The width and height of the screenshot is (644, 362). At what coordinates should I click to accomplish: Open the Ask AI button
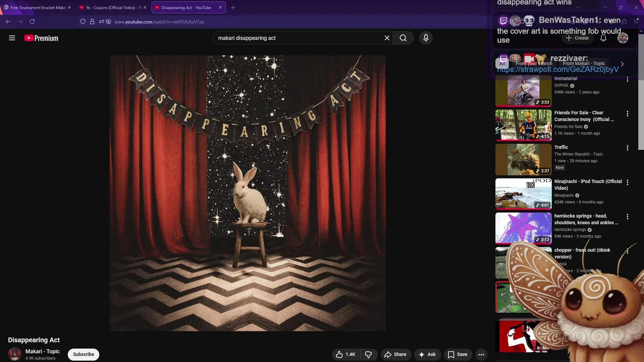click(x=427, y=354)
